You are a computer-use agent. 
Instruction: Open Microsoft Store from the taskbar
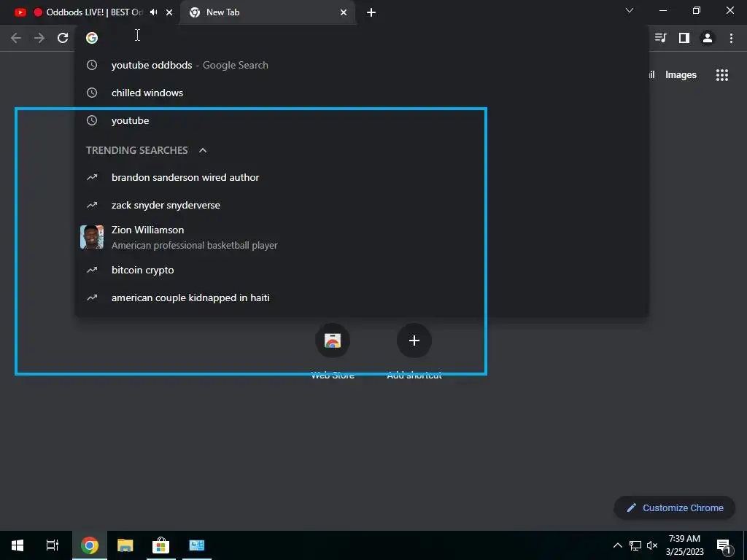tap(161, 545)
